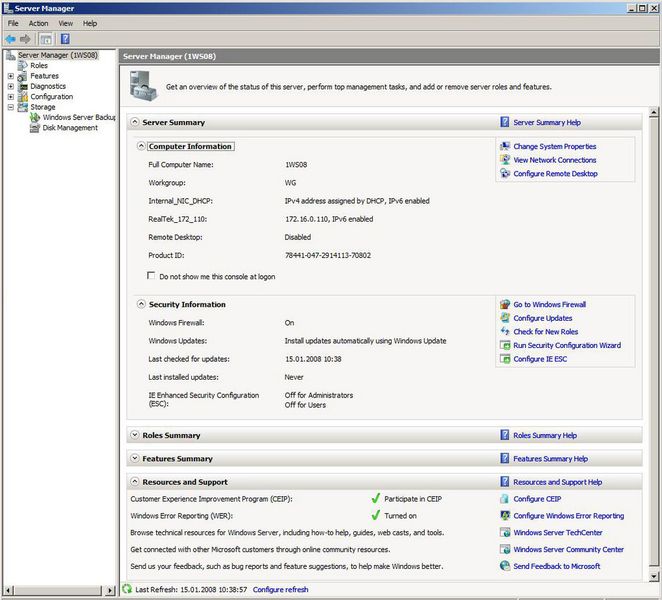Open the Configure Updates link

(543, 318)
